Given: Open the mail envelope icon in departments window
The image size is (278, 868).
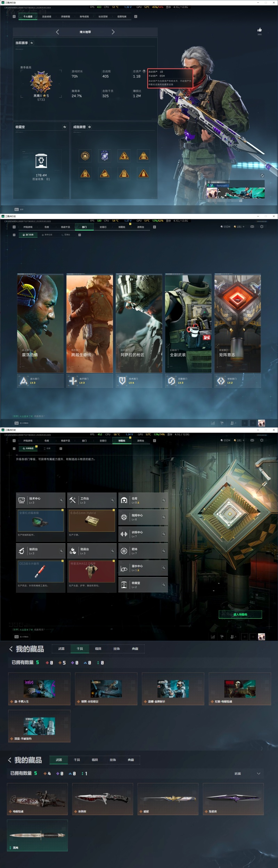Looking at the screenshot, I should [252, 226].
